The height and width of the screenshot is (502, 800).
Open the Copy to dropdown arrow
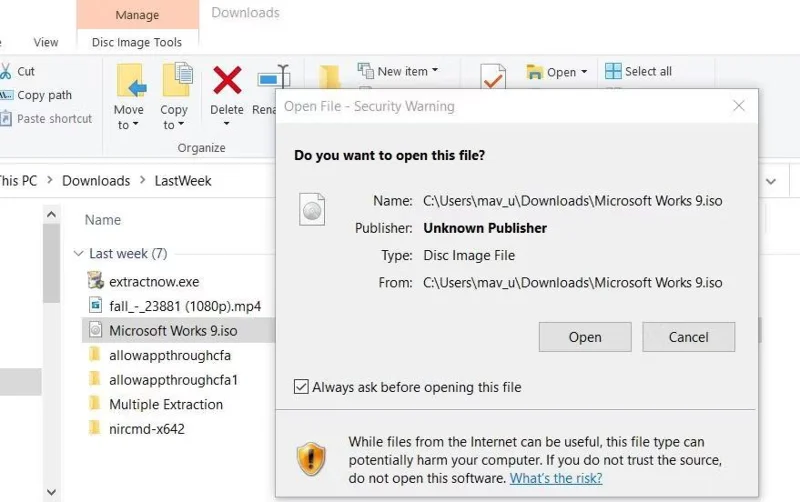pyautogui.click(x=181, y=124)
